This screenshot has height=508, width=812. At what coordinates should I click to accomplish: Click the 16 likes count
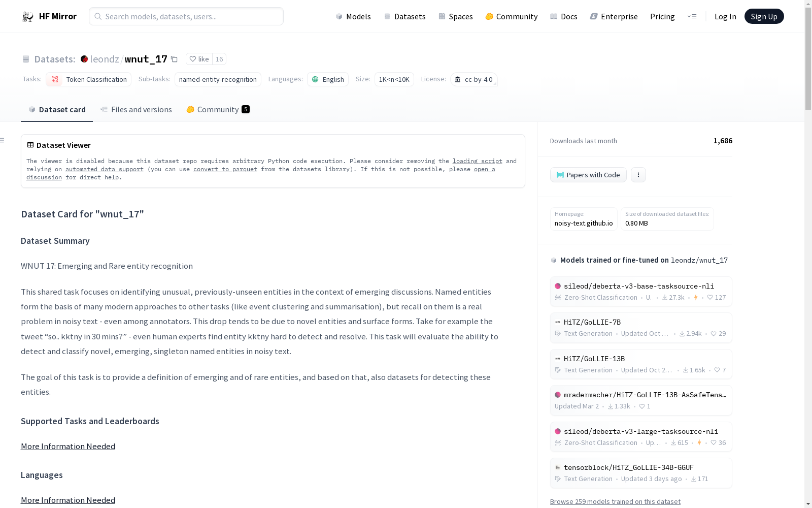pyautogui.click(x=219, y=59)
